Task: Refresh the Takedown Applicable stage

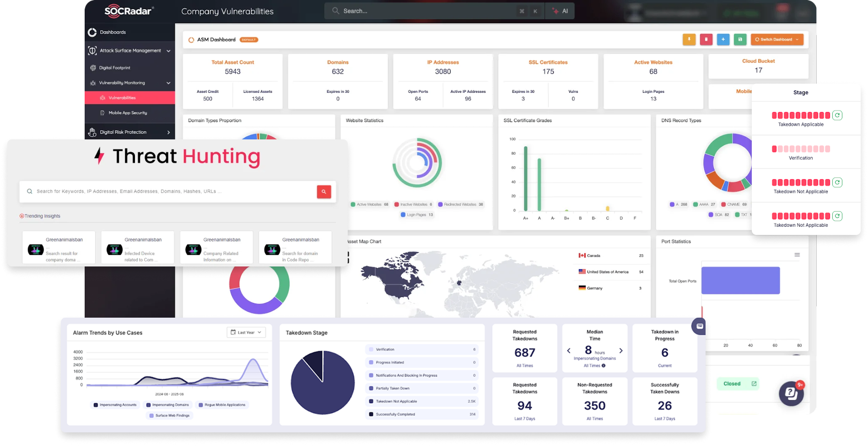Action: 837,116
